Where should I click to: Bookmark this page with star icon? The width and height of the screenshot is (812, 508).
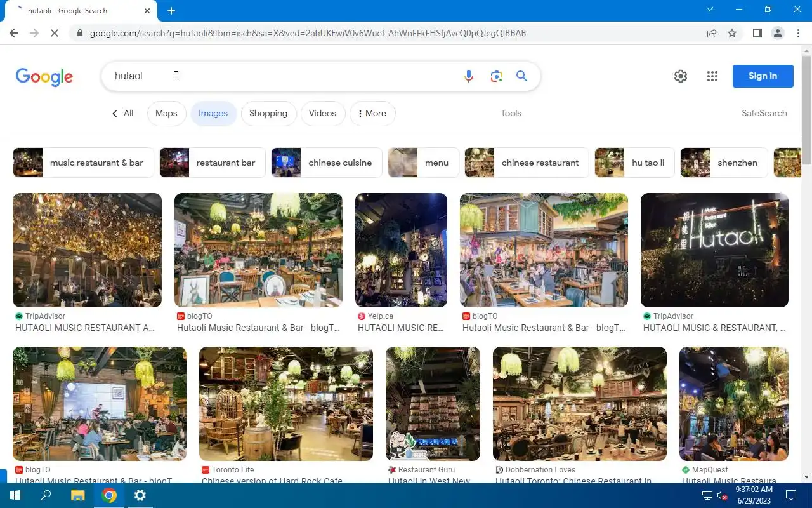click(732, 33)
